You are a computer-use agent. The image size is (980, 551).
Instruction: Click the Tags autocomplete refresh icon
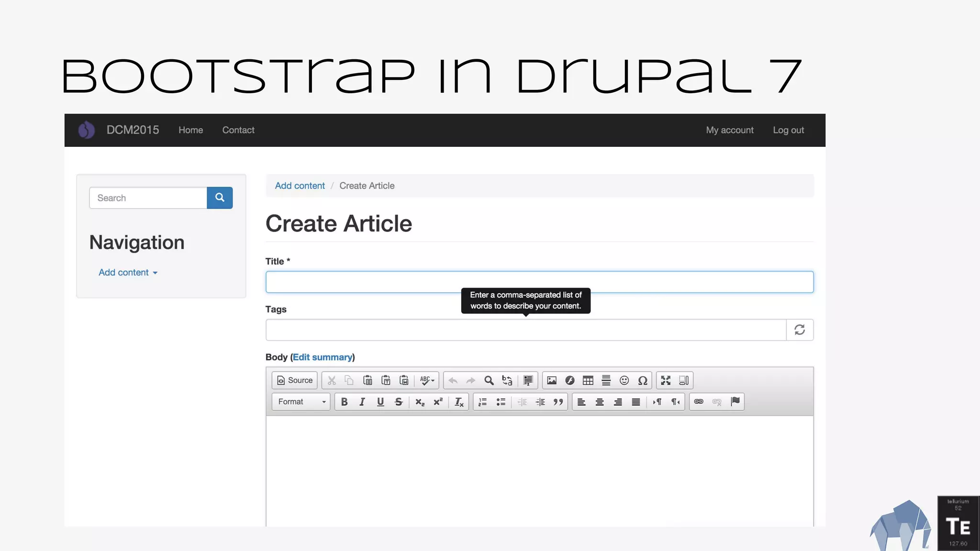point(800,330)
